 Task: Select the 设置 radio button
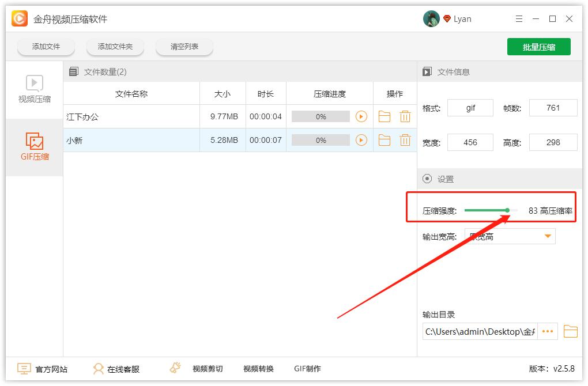coord(426,179)
